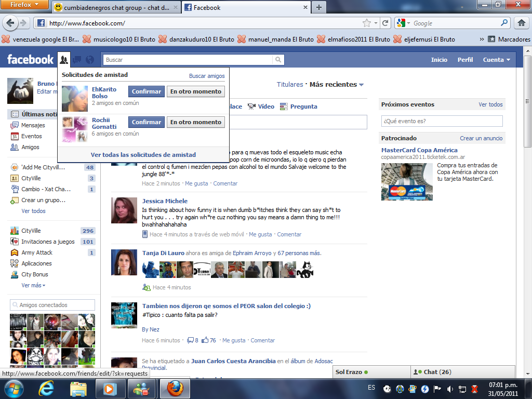Viewport: 532px width, 399px height.
Task: Launch Internet Explorer from taskbar
Action: [46, 389]
